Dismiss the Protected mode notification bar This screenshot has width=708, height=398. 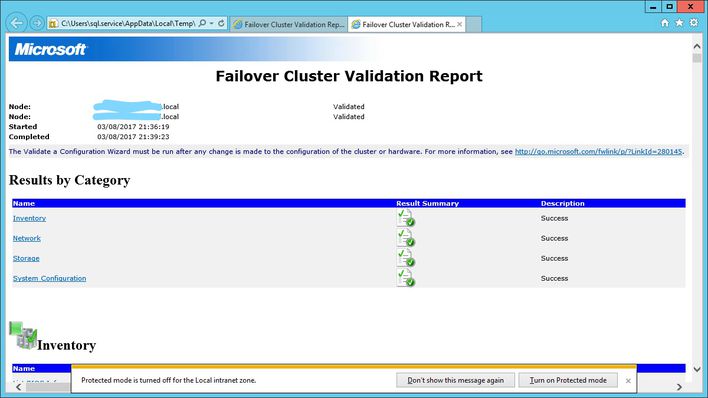(628, 381)
